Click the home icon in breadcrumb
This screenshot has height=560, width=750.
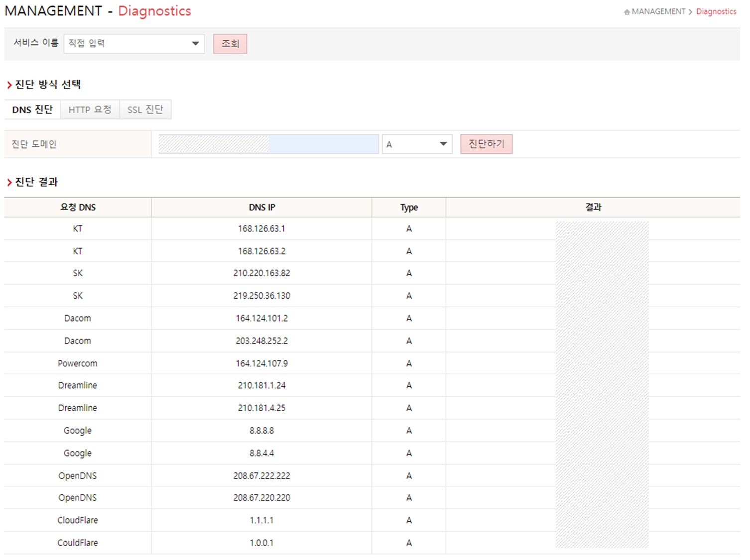click(x=626, y=12)
